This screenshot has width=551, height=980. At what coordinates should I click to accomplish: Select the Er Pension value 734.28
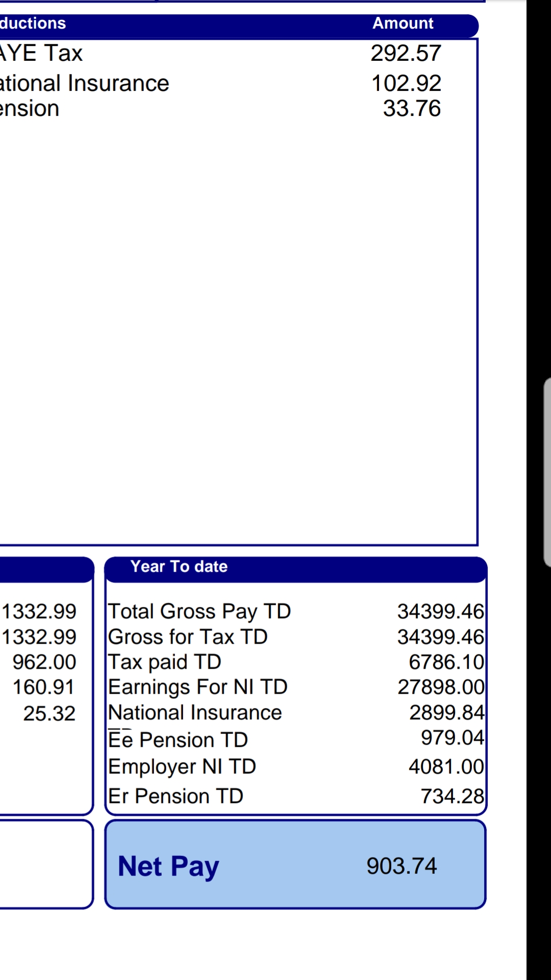pos(452,796)
